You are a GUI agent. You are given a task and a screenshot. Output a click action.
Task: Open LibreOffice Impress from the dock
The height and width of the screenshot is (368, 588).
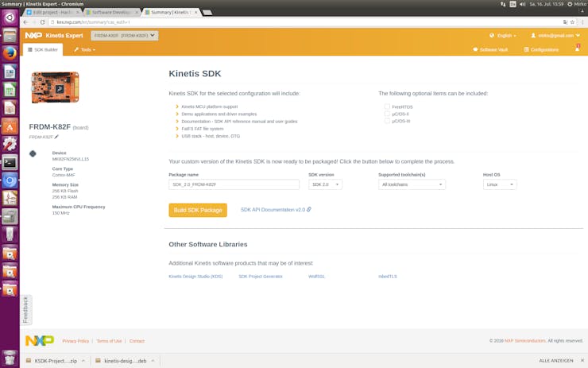click(x=10, y=107)
